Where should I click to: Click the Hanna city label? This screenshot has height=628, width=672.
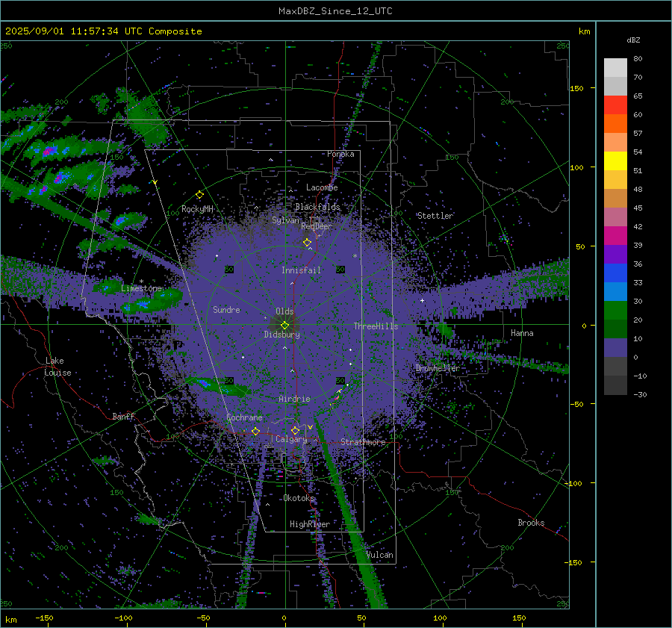522,333
